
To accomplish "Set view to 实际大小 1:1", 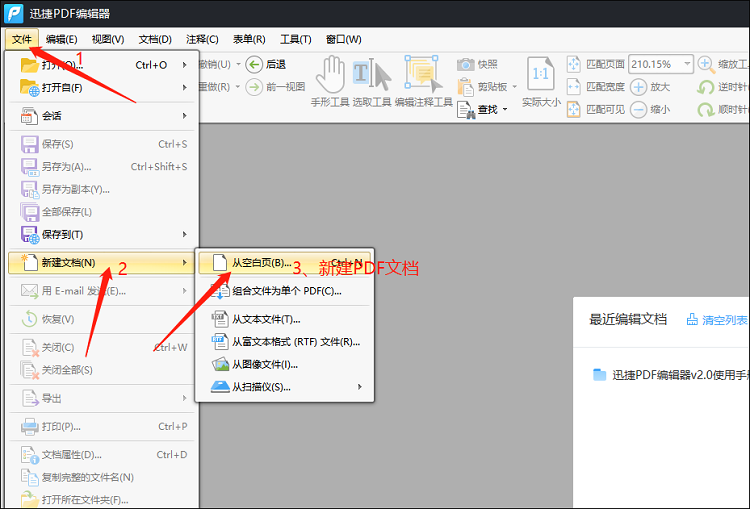I will 541,81.
